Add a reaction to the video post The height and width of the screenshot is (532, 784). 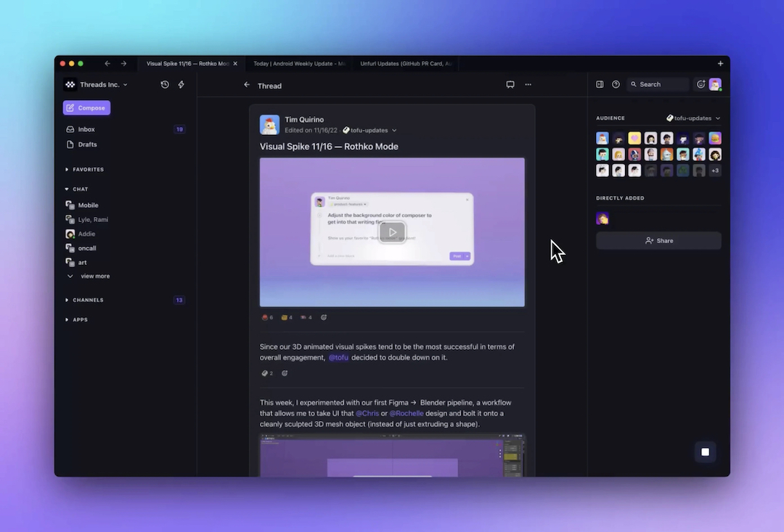coord(324,317)
